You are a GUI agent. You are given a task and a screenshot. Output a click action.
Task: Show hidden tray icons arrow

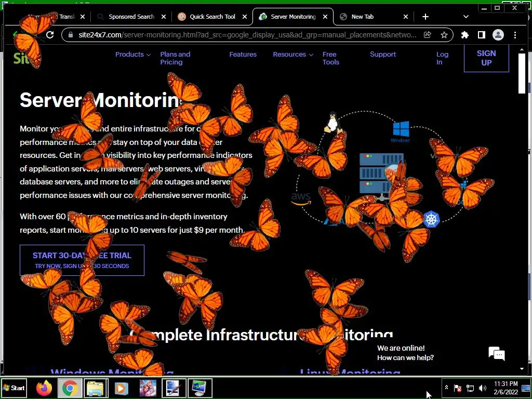[x=446, y=388]
